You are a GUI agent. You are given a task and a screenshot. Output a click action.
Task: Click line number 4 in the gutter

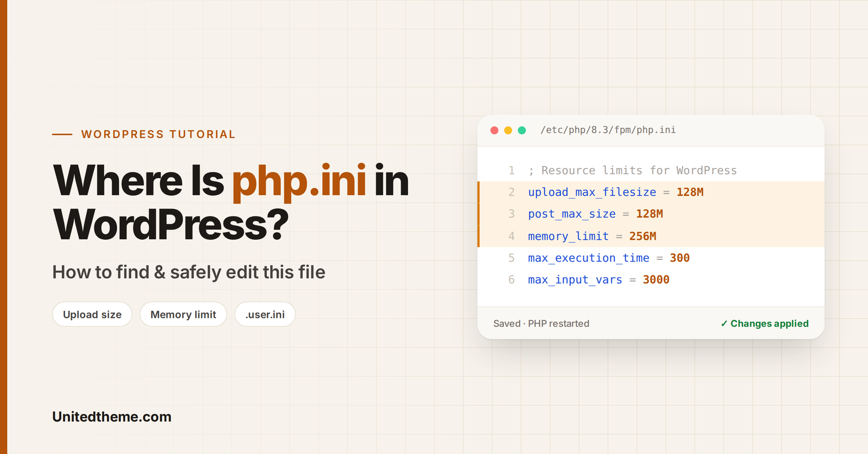point(512,236)
